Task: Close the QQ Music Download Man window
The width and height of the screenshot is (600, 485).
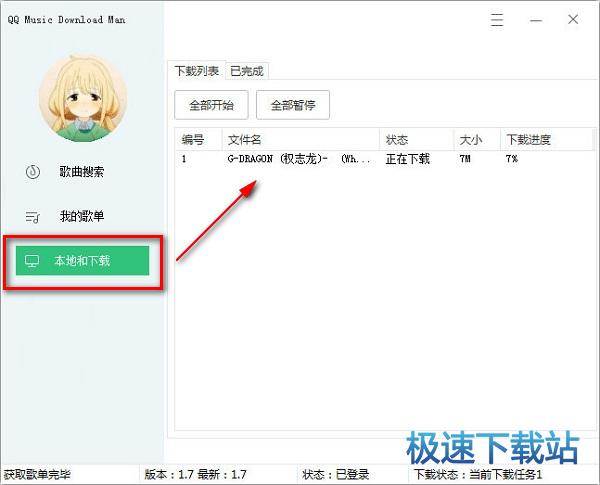Action: 573,19
